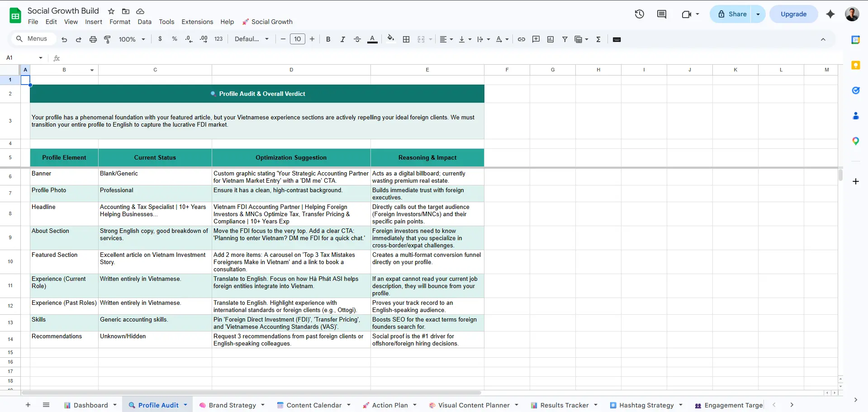Create a filter
This screenshot has height=412, width=868.
(x=565, y=39)
